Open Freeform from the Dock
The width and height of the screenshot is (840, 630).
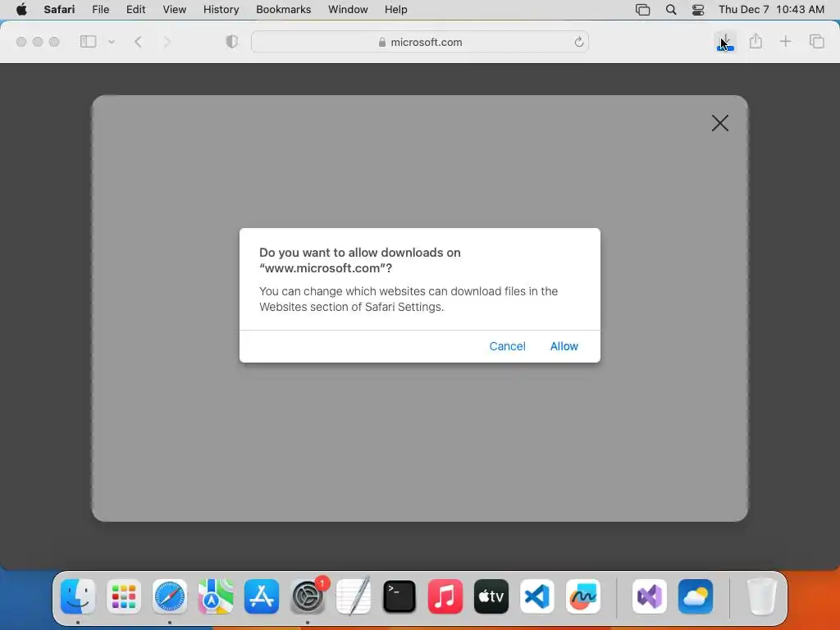(583, 596)
